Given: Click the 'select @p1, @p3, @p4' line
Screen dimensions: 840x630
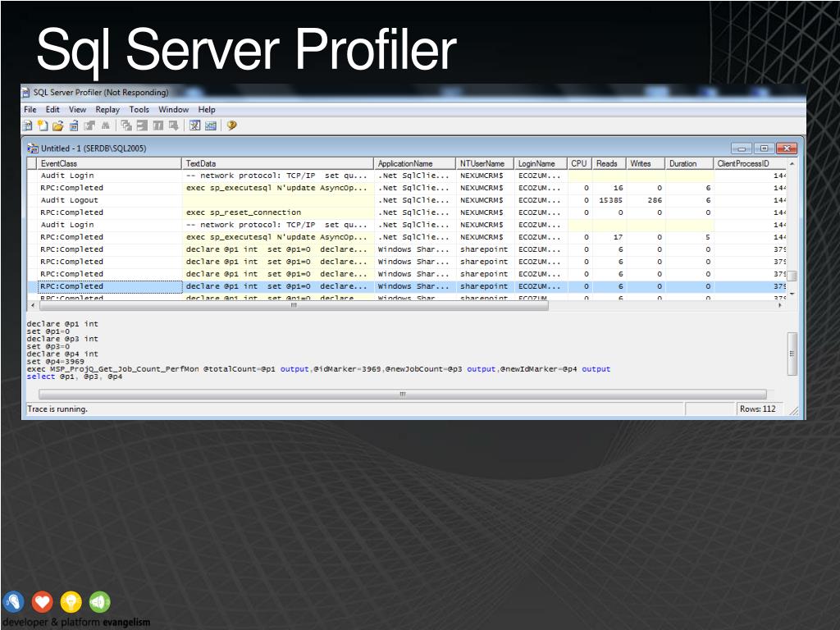Looking at the screenshot, I should [75, 377].
